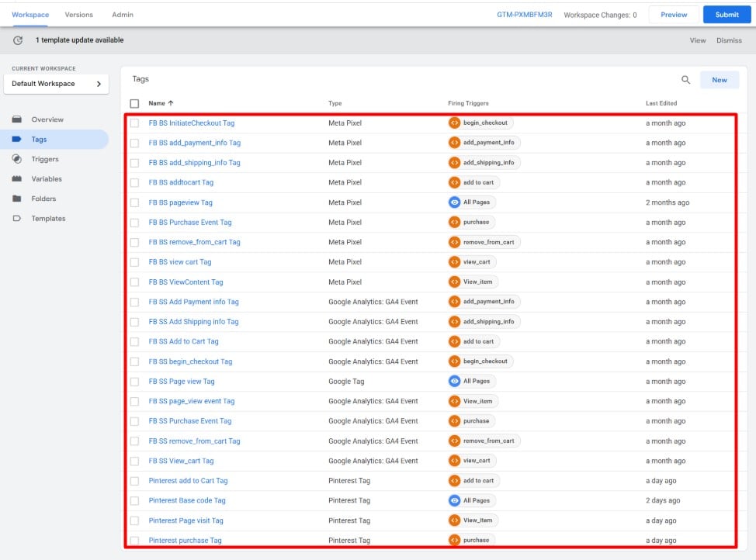
Task: Open FB BS Purchase Event Tag
Action: click(190, 222)
